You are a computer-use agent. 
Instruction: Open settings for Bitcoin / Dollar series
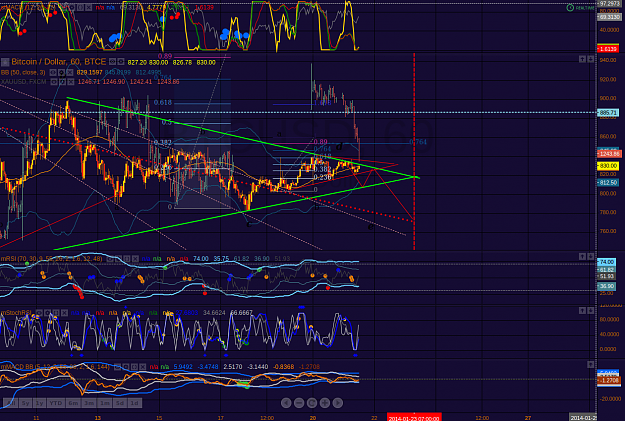120,61
